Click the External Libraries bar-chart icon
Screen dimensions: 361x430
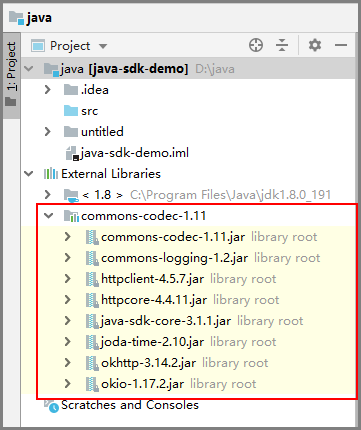51,174
